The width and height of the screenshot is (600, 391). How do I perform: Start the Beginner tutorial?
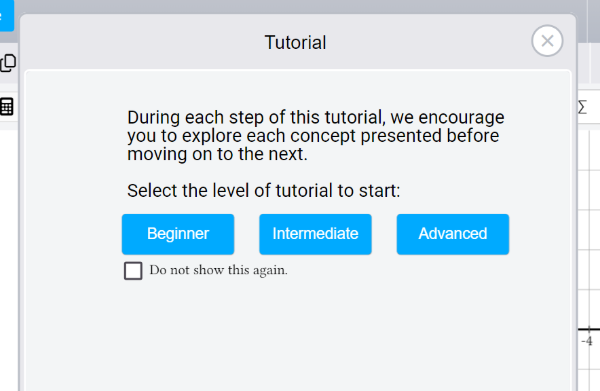tap(178, 234)
